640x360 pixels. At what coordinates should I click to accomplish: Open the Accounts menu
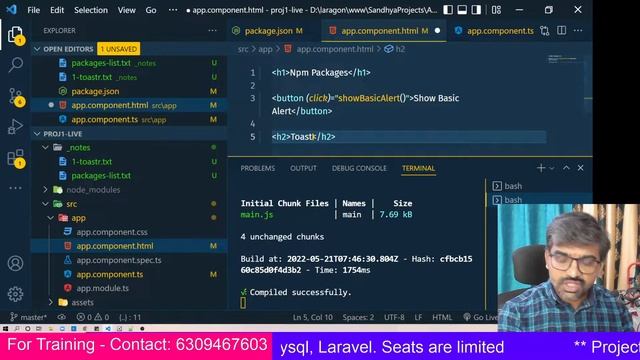16,263
